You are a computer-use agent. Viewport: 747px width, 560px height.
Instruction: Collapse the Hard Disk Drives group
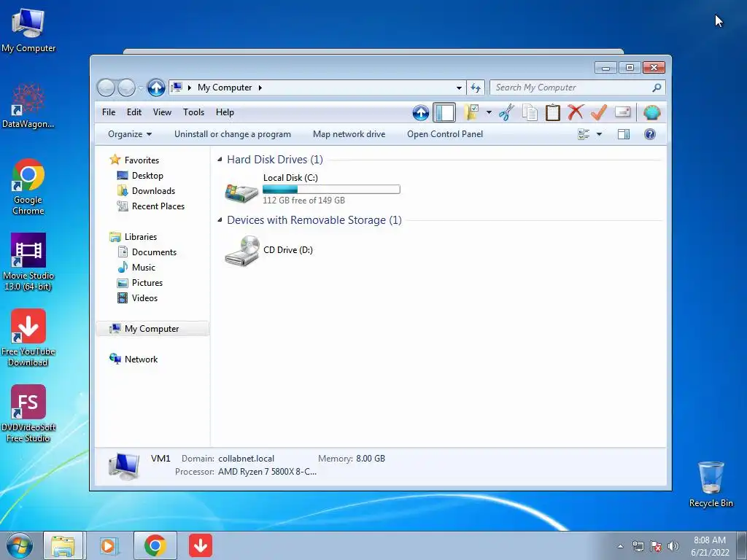point(220,160)
